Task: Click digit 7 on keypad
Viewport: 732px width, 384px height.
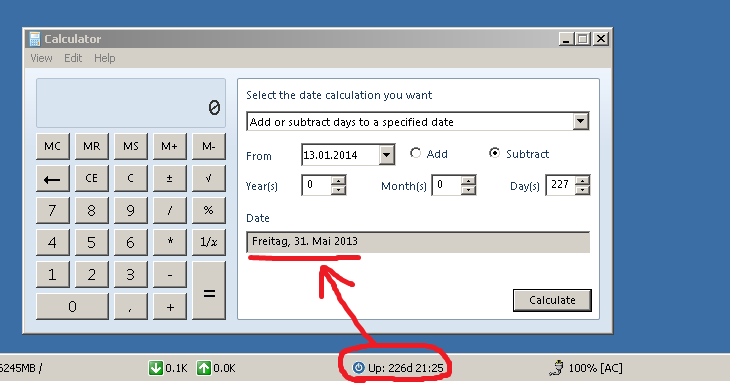Action: [x=53, y=210]
